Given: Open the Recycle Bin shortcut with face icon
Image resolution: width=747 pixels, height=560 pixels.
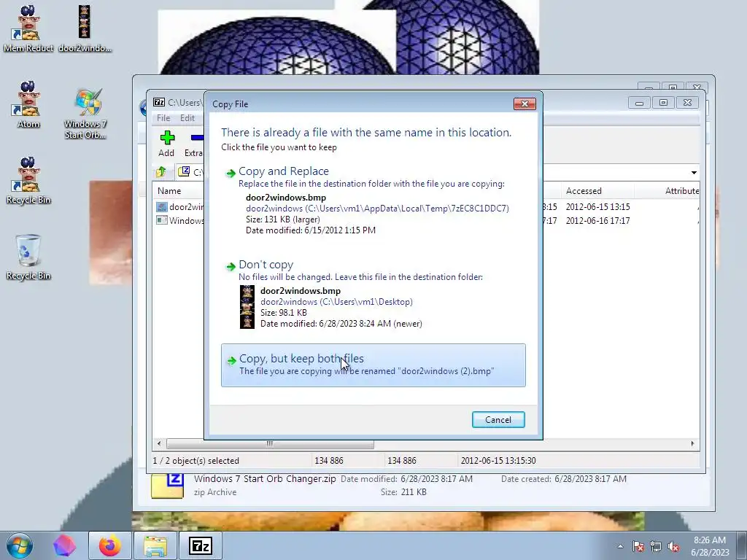Looking at the screenshot, I should pos(28,181).
